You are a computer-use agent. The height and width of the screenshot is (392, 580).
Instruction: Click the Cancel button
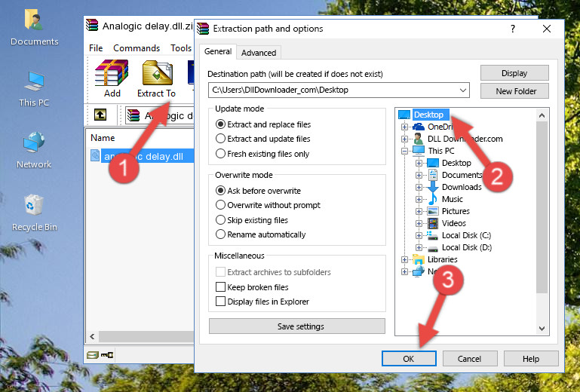470,359
